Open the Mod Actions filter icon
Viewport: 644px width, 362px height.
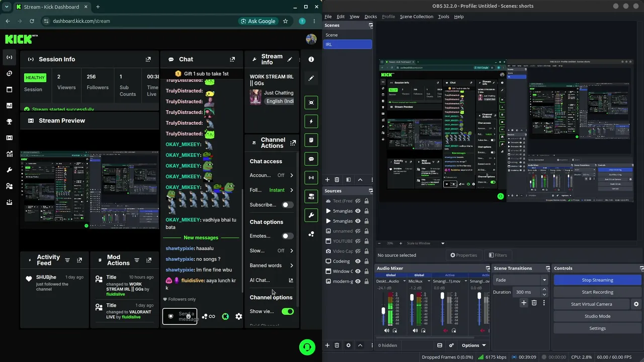tap(136, 260)
